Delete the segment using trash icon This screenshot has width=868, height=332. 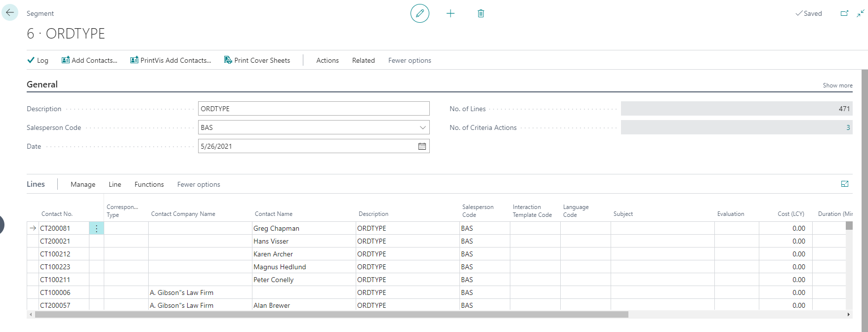click(x=481, y=13)
